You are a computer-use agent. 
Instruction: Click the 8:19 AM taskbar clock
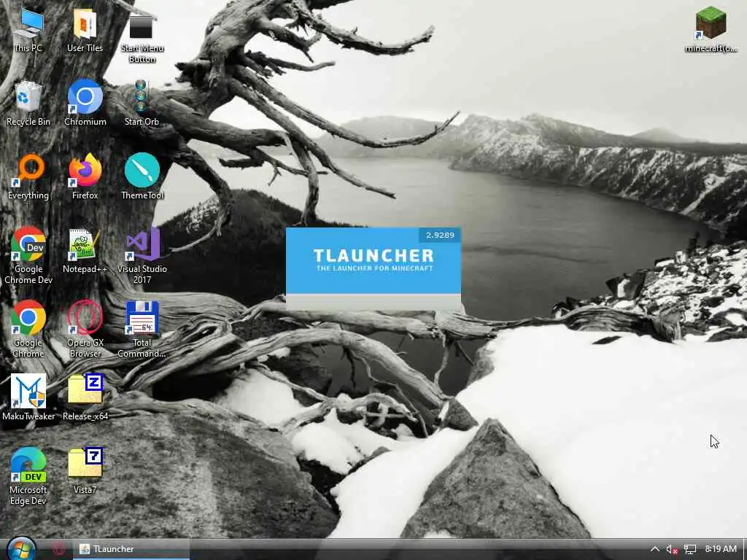(721, 549)
